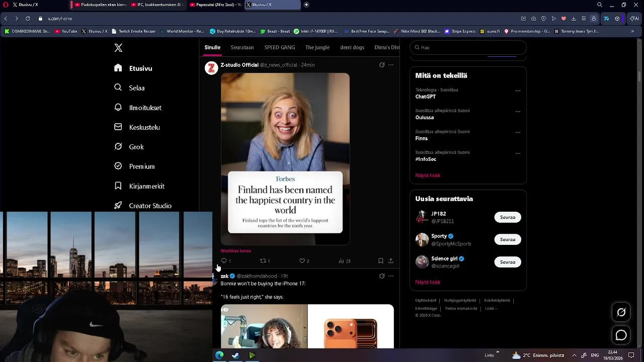The image size is (644, 362).
Task: Open Grok from sidebar
Action: tap(129, 147)
